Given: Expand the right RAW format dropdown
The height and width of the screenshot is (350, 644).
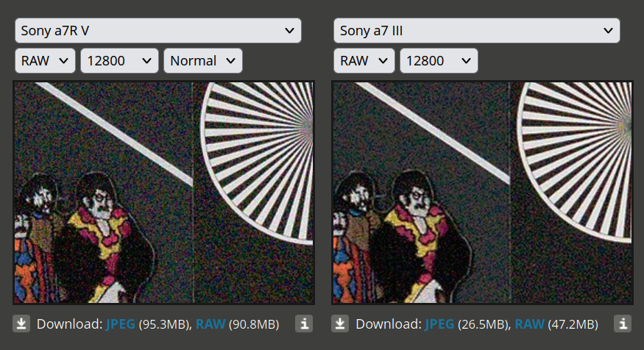Looking at the screenshot, I should (x=364, y=61).
